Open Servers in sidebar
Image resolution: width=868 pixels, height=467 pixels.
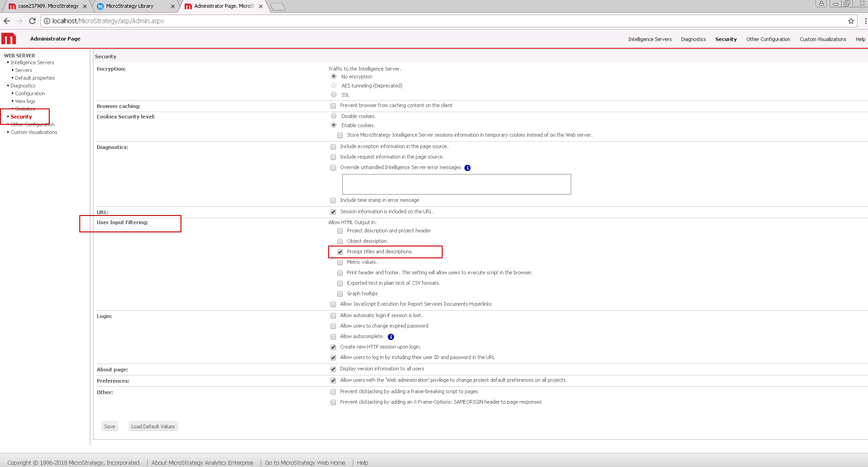(x=24, y=70)
